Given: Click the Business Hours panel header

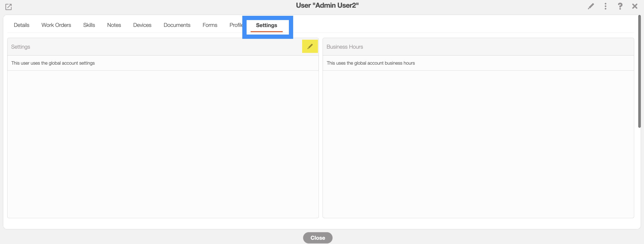Looking at the screenshot, I should click(344, 47).
